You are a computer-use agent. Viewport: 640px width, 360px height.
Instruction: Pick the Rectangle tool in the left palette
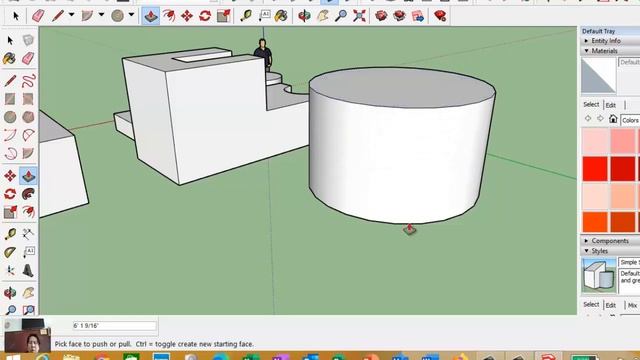[x=10, y=99]
